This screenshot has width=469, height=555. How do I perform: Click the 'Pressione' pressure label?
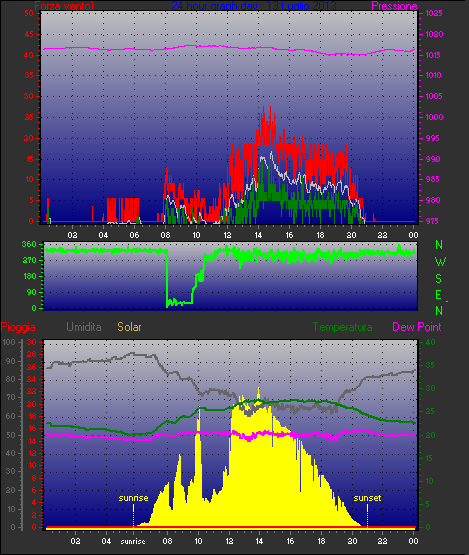394,6
